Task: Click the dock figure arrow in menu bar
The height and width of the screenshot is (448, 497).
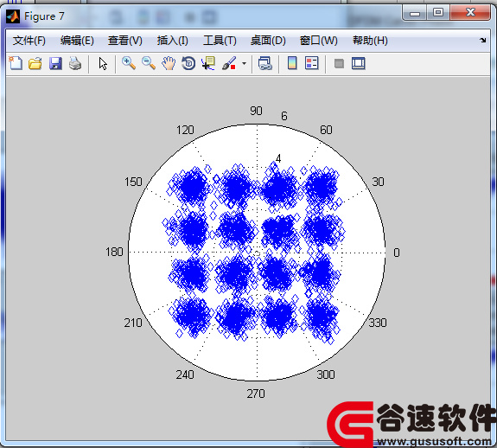Action: [482, 40]
